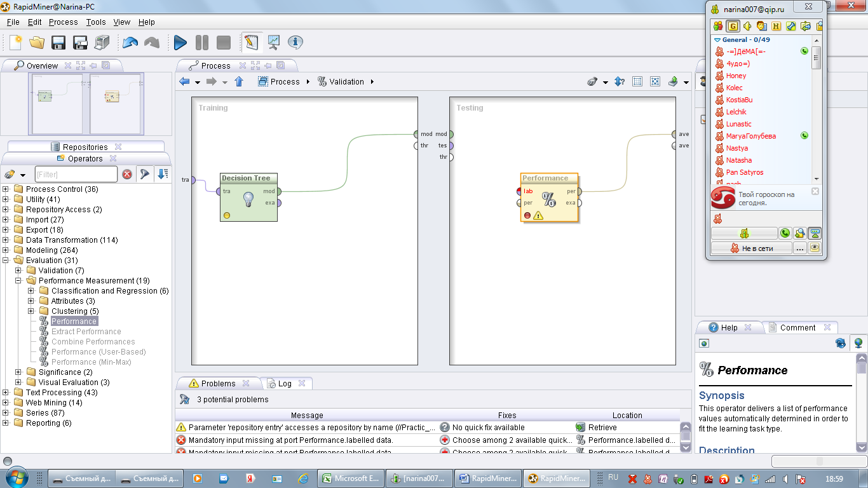
Task: Close the Overview panel tab
Action: 68,65
